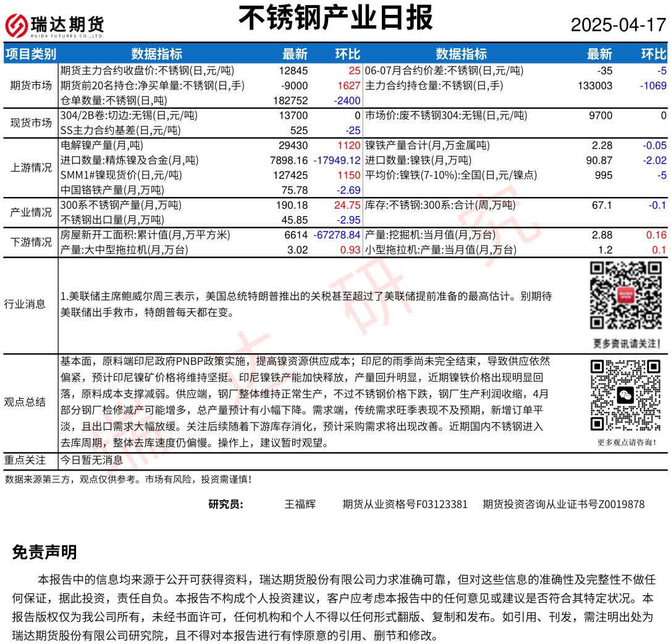Screen dimensions: 671x644
Task: Click the upper QR code with red center
Action: point(626,296)
